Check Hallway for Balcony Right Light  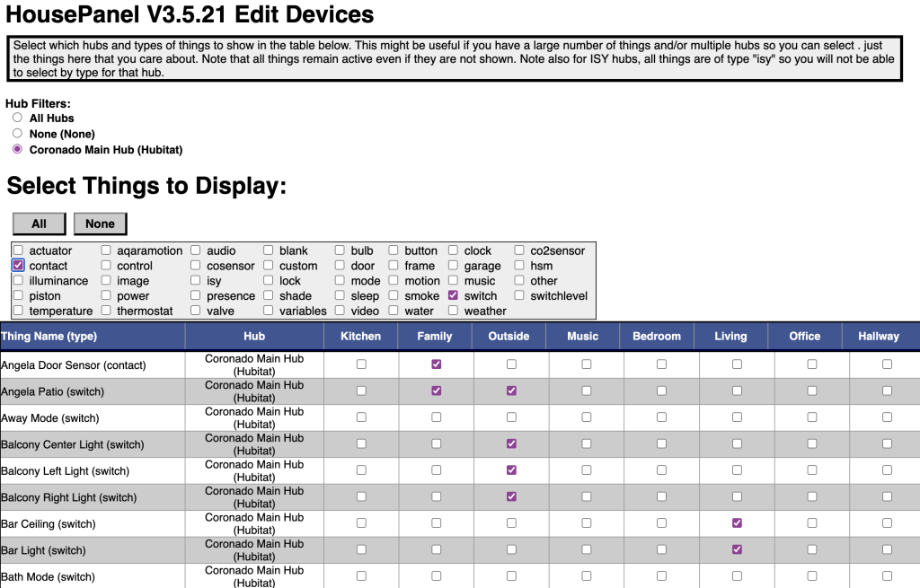(887, 496)
